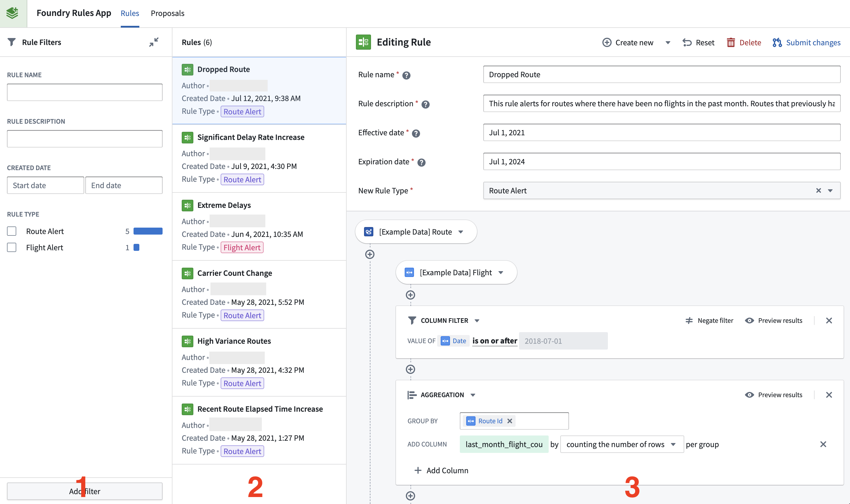850x504 pixels.
Task: Select the Rules tab
Action: click(x=130, y=13)
